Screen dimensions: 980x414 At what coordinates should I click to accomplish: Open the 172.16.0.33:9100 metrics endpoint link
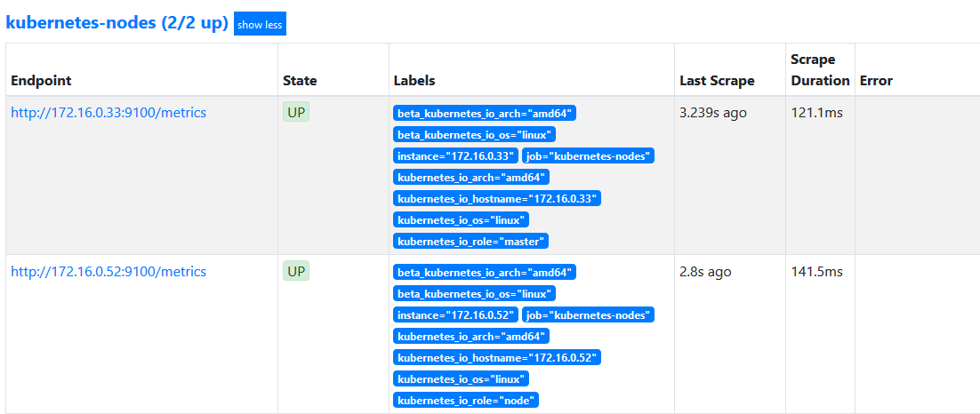(108, 113)
